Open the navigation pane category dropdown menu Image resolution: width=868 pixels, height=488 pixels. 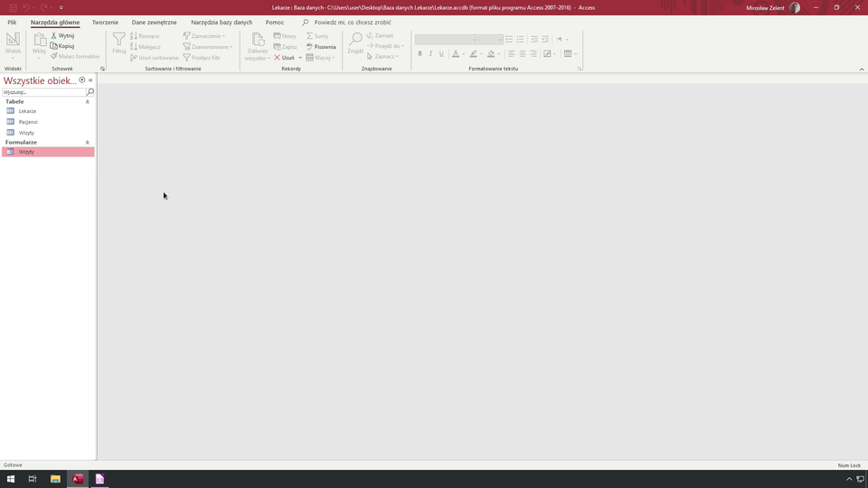[82, 80]
